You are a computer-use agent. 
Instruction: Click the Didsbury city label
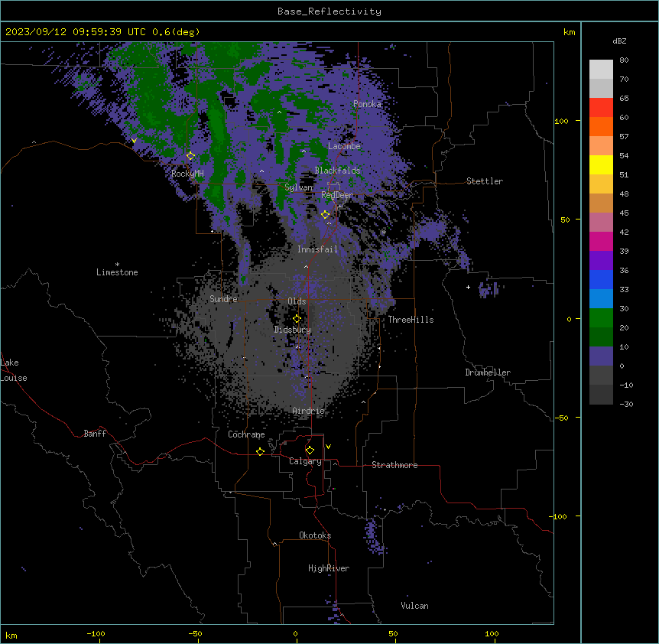pyautogui.click(x=293, y=330)
